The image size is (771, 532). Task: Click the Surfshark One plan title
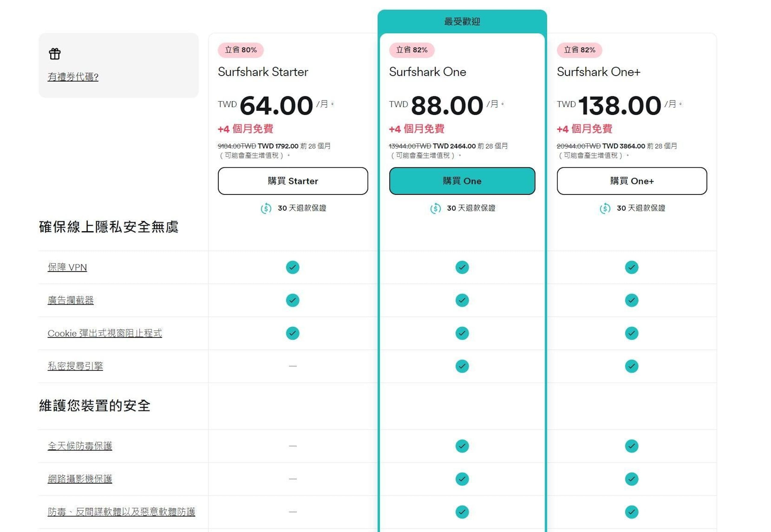pos(428,72)
